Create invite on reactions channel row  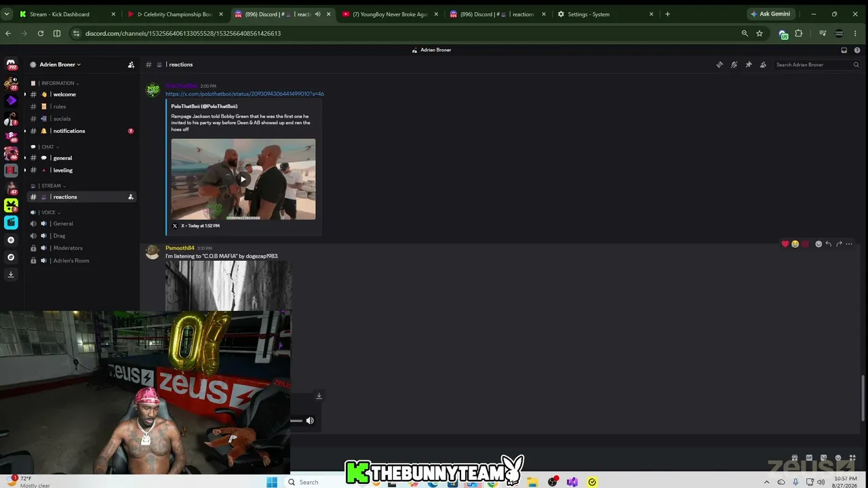(x=130, y=197)
